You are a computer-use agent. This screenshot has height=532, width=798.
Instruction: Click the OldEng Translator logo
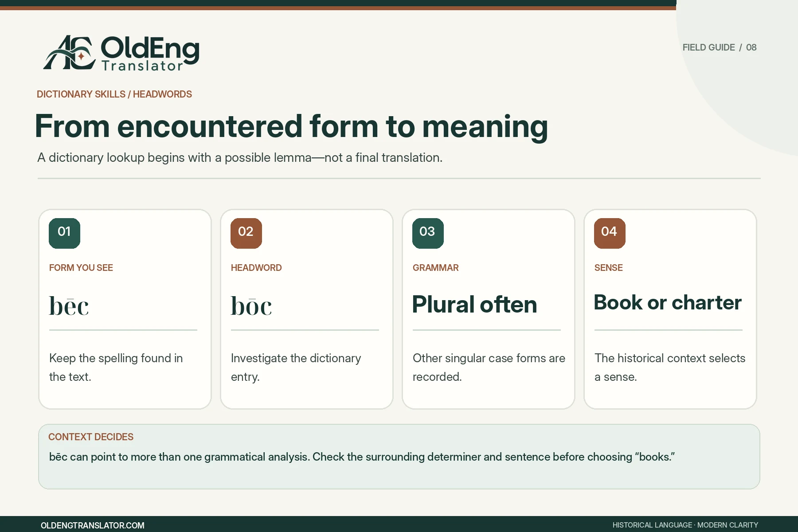[121, 53]
